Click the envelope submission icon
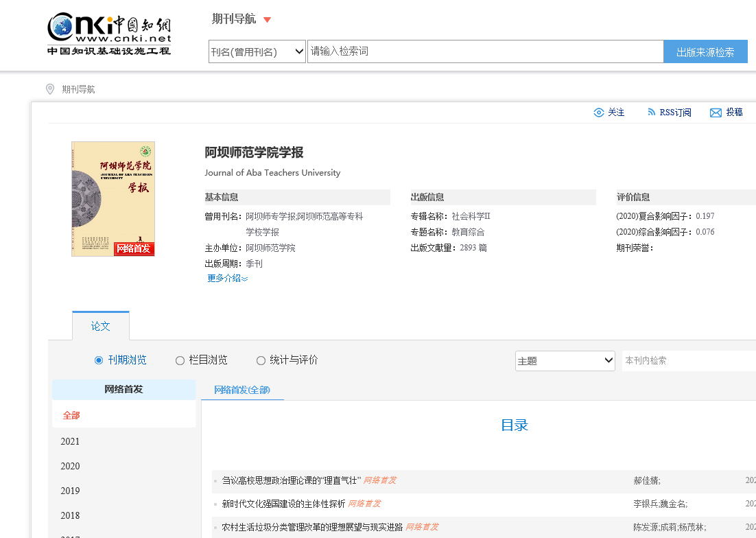Screen dimensions: 756x538 716,113
